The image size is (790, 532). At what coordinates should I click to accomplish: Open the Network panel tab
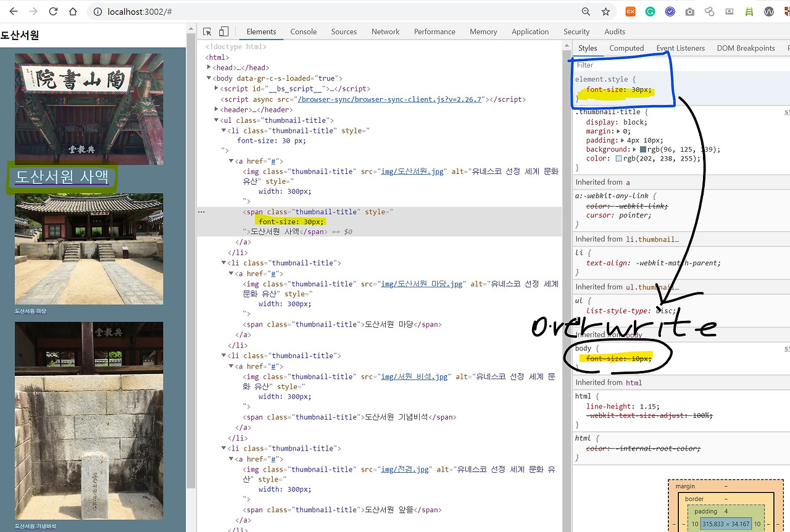click(x=386, y=31)
